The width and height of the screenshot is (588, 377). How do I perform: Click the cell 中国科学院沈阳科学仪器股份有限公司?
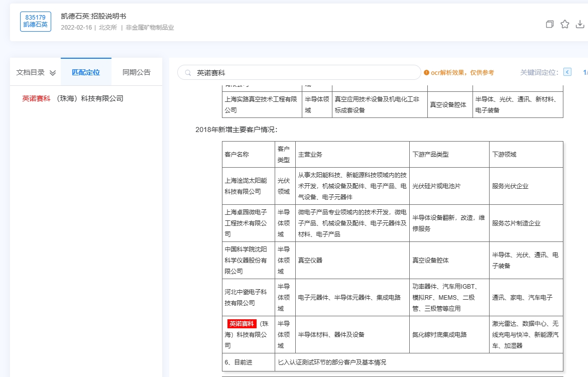pyautogui.click(x=248, y=260)
